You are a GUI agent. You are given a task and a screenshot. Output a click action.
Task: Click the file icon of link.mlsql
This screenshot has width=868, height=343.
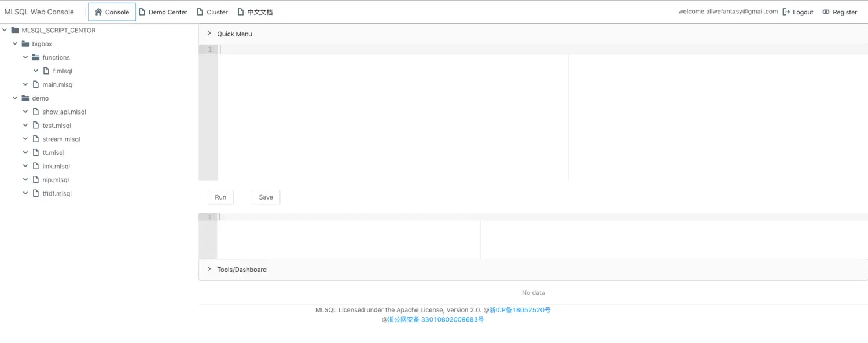pyautogui.click(x=36, y=166)
